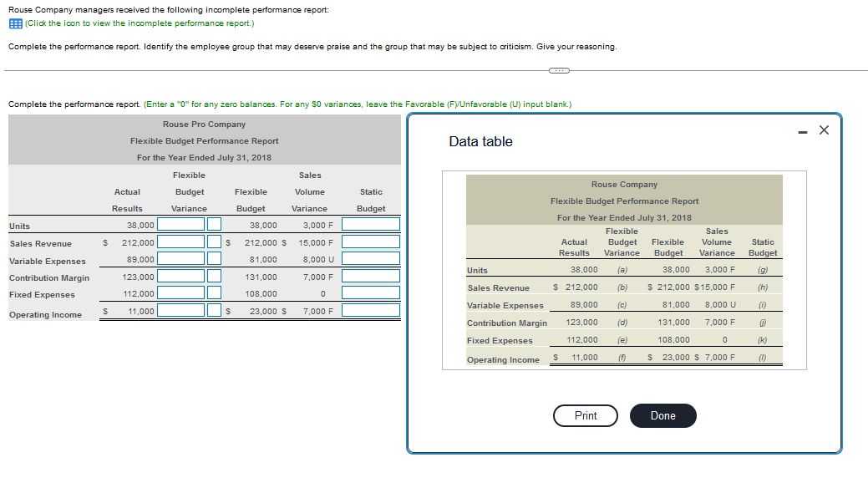Select Sales Revenue static budget input field
This screenshot has height=478, width=868.
(371, 242)
